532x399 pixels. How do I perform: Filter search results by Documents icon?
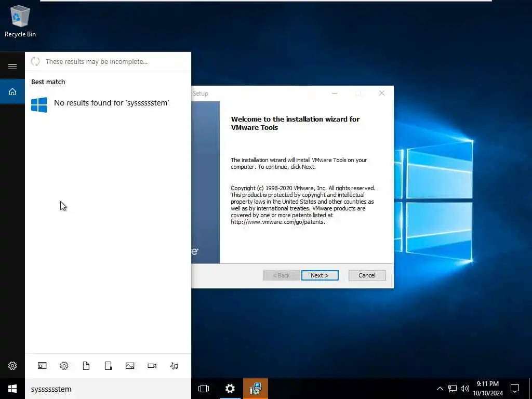86,366
